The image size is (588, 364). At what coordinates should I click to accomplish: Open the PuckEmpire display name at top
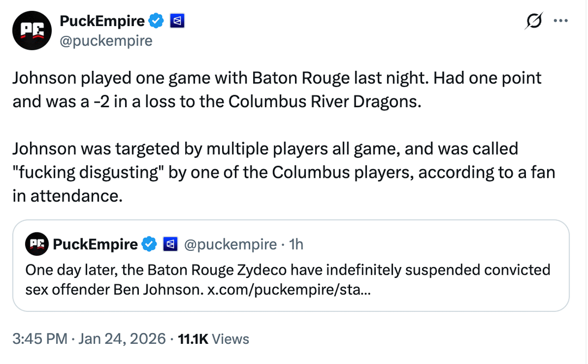pos(102,21)
